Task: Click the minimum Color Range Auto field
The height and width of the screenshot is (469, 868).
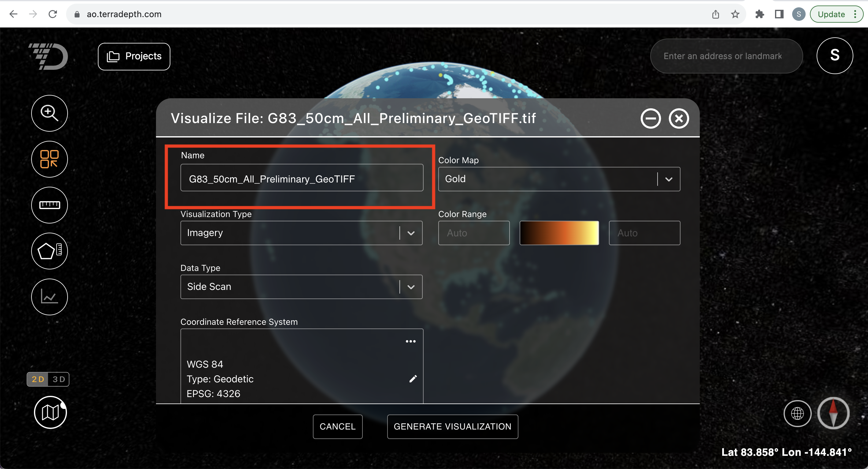Action: pos(474,233)
